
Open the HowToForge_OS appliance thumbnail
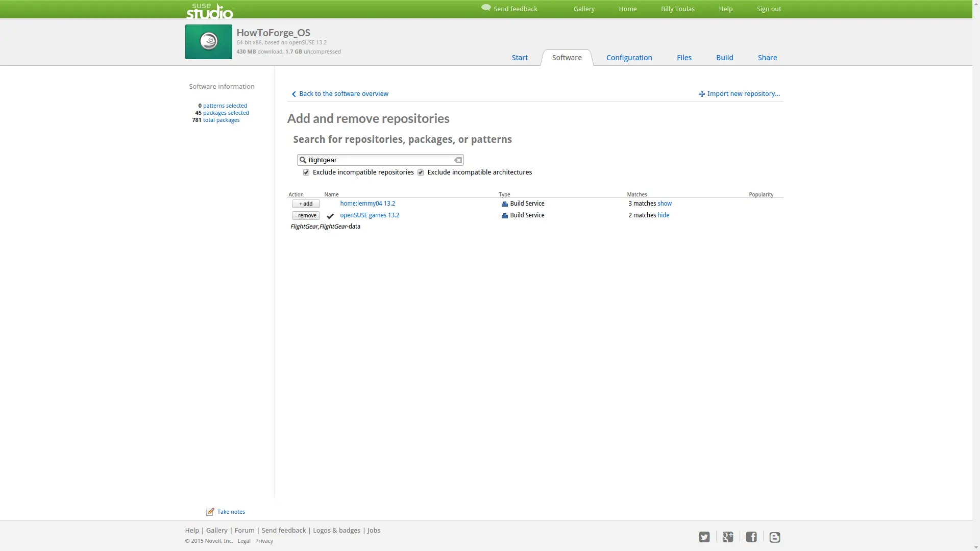pos(208,42)
